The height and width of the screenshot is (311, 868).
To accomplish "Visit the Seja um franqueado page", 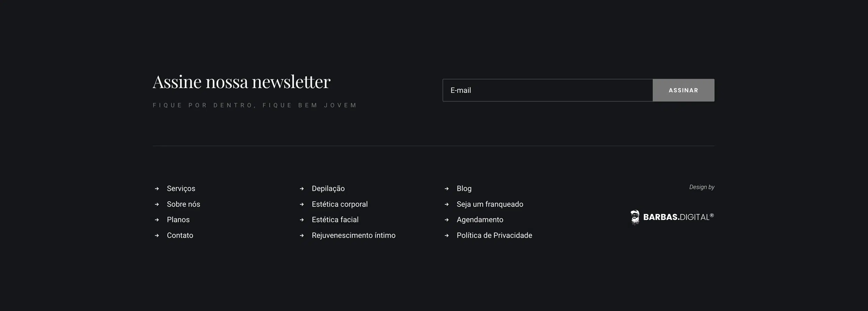I will 490,204.
